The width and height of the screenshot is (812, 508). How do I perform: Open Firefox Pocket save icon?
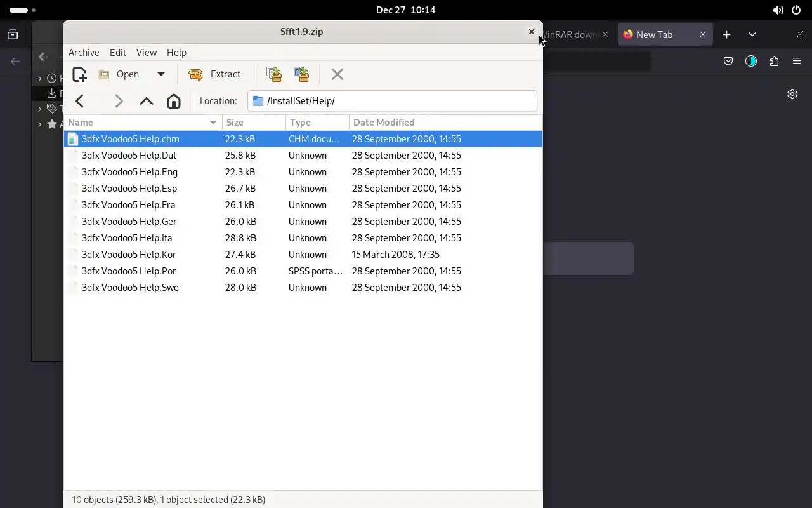pos(728,62)
